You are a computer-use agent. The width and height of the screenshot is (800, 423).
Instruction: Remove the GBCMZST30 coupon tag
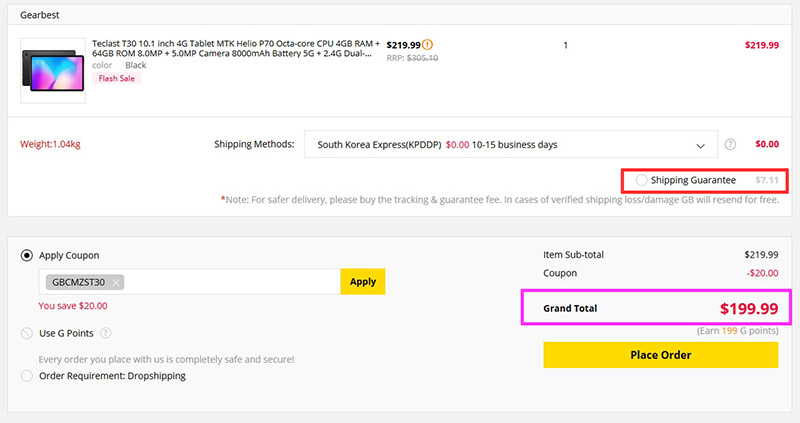click(x=116, y=283)
